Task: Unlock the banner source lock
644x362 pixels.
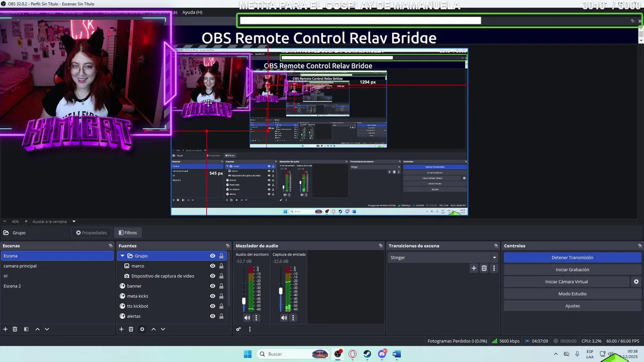Action: 221,286
